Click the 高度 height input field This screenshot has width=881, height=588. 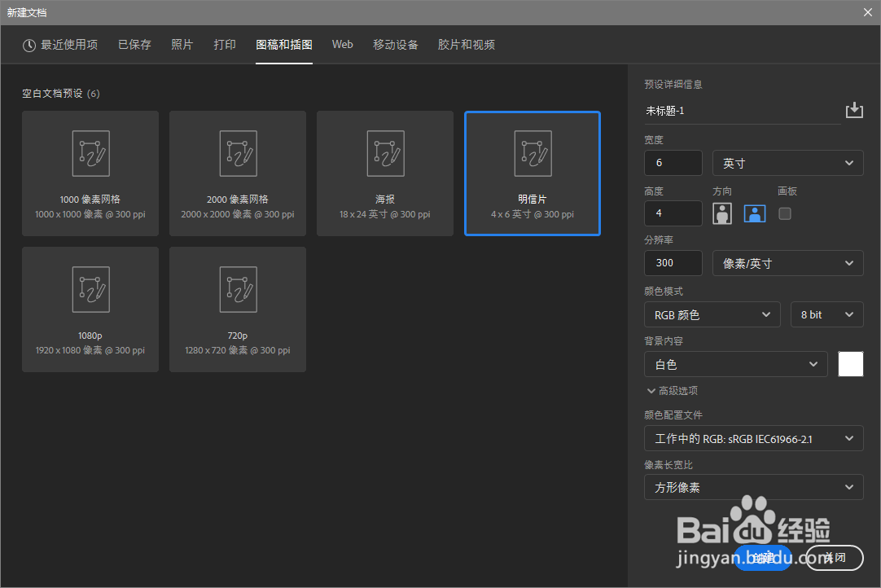click(x=673, y=213)
